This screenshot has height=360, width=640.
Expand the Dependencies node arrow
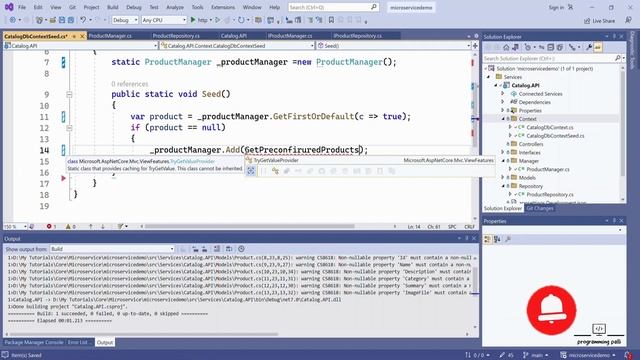tap(503, 102)
